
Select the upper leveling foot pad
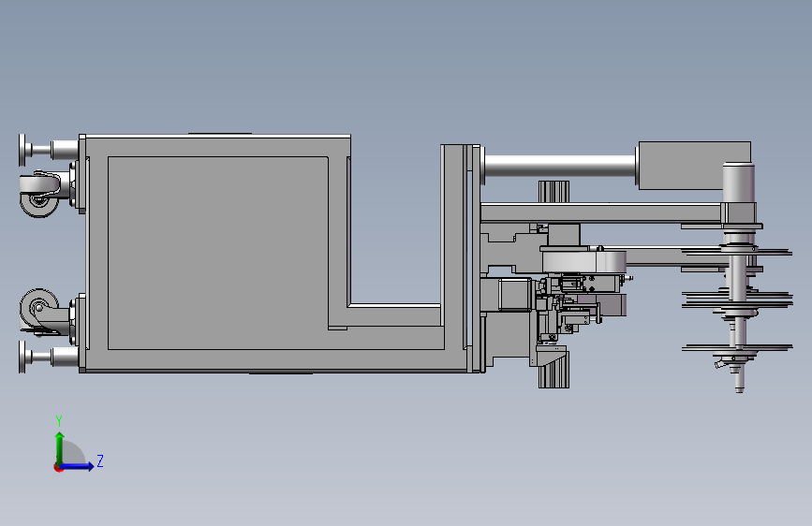pos(22,150)
